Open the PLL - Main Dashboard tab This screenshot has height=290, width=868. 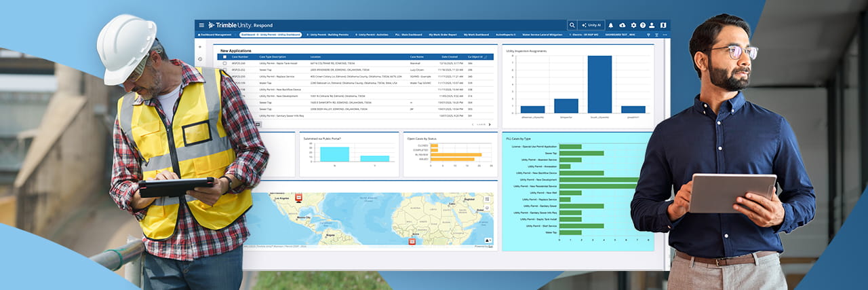click(x=408, y=35)
